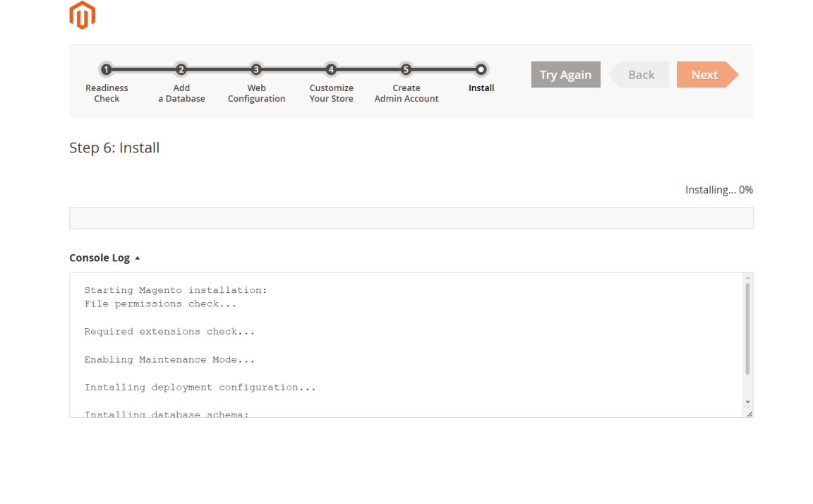Click 'Starting Magento installation:' log line
The width and height of the screenshot is (813, 504).
[176, 290]
